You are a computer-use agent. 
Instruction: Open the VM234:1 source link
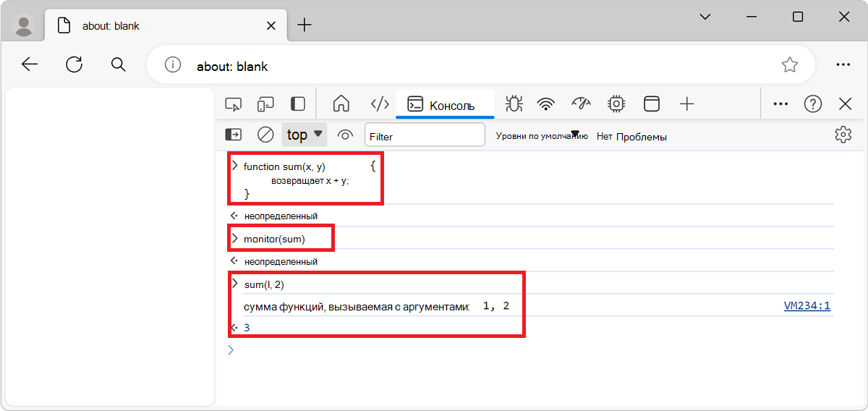point(807,306)
